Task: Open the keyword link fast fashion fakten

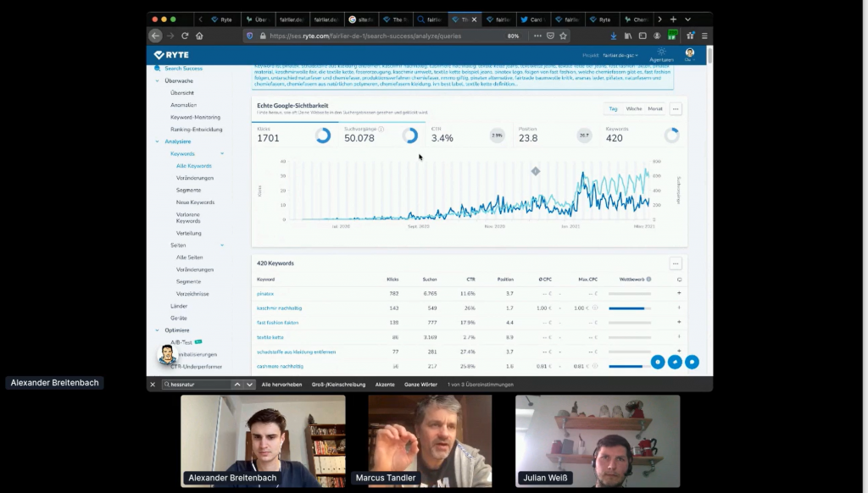Action: coord(278,323)
